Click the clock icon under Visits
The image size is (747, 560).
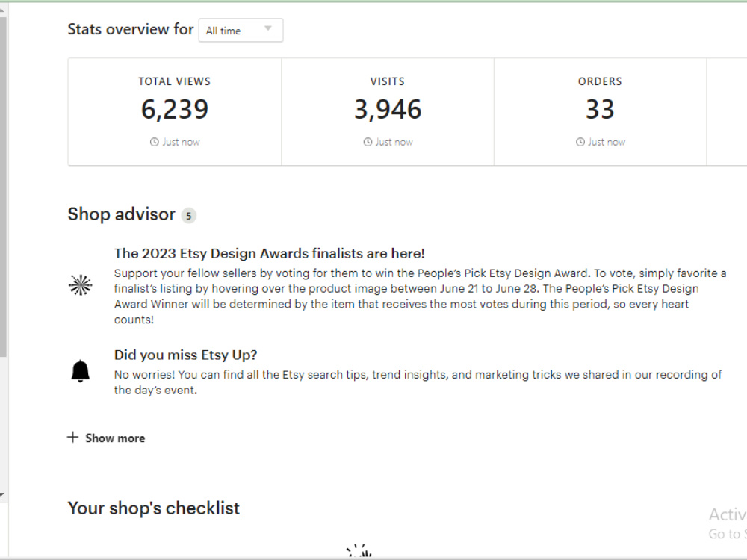tap(368, 142)
